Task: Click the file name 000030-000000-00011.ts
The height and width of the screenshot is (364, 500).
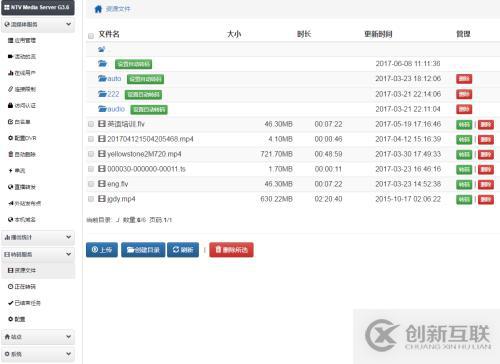Action: tap(146, 169)
